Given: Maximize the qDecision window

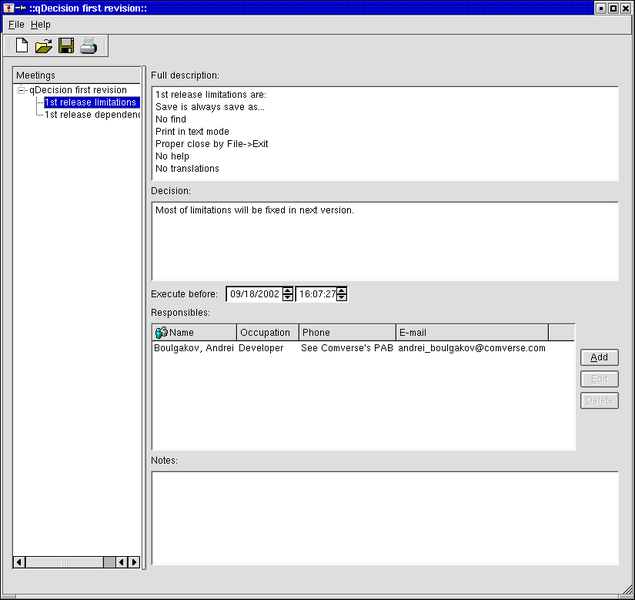Looking at the screenshot, I should pyautogui.click(x=613, y=8).
